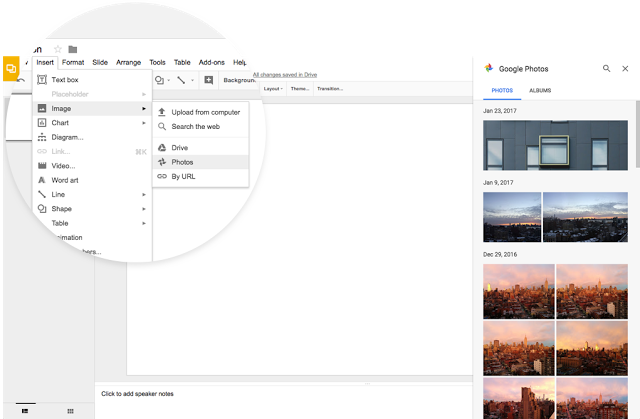Image resolution: width=640 pixels, height=419 pixels.
Task: Switch to the PHOTOS tab
Action: pos(502,91)
